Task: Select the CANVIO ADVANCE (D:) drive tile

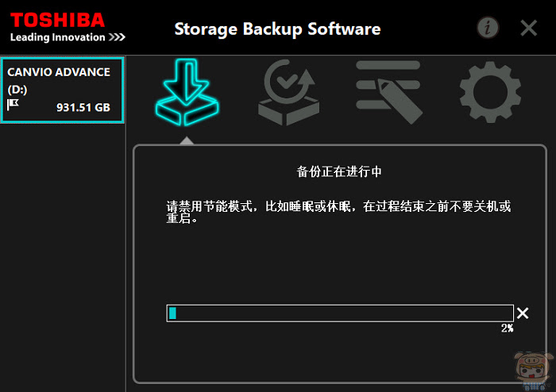Action: (63, 90)
